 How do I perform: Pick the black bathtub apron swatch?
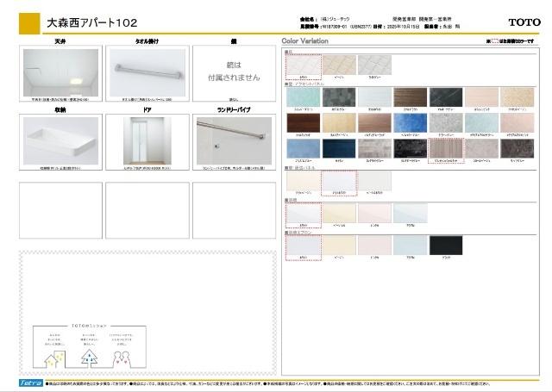[447, 246]
